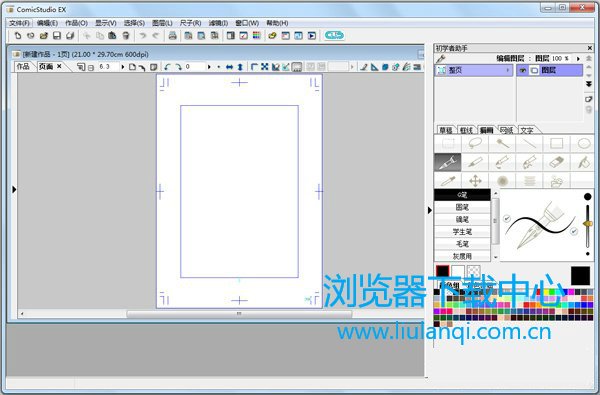
Task: Toggle the check mark left of the pen stroke preview
Action: [x=507, y=219]
